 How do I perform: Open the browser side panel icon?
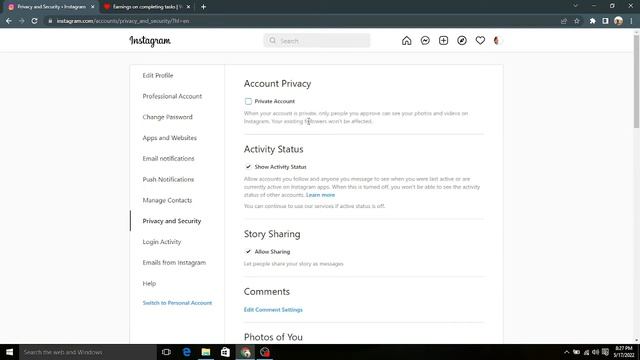tap(605, 21)
